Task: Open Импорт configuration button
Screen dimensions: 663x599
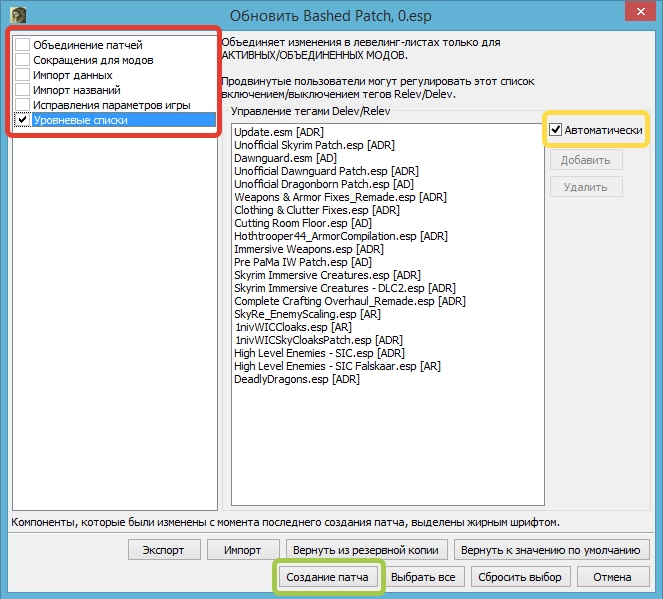Action: point(242,550)
